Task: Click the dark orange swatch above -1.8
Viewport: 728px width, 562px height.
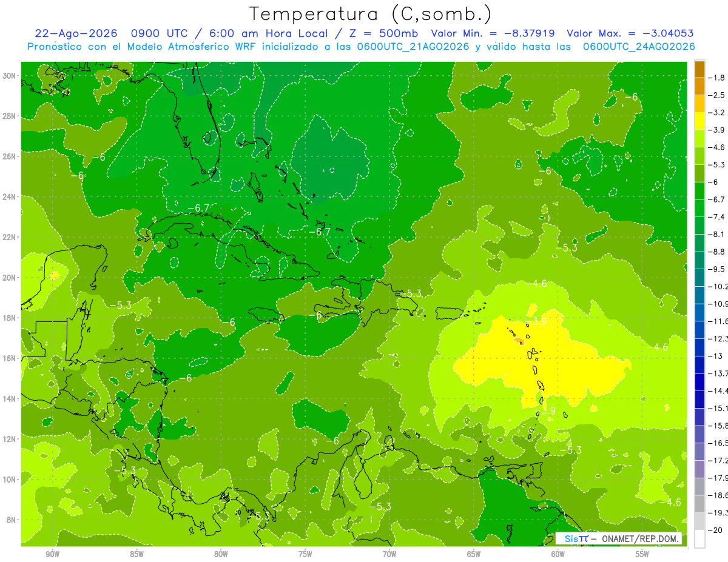Action: pyautogui.click(x=699, y=69)
